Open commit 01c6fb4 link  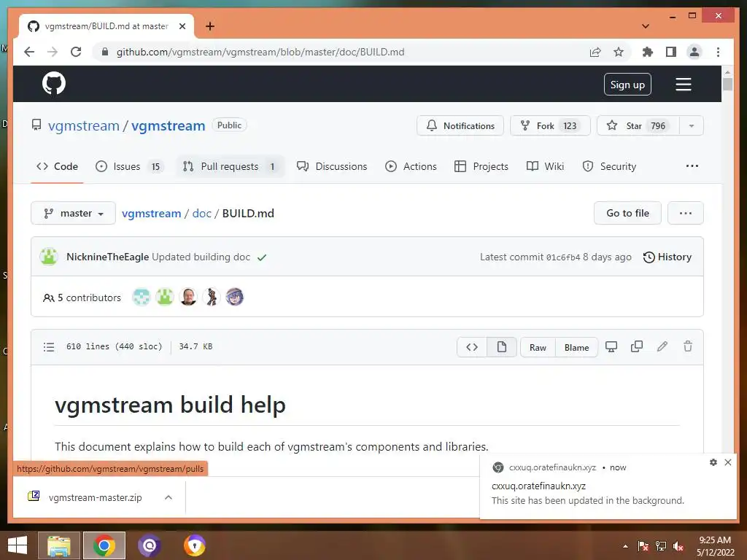563,257
